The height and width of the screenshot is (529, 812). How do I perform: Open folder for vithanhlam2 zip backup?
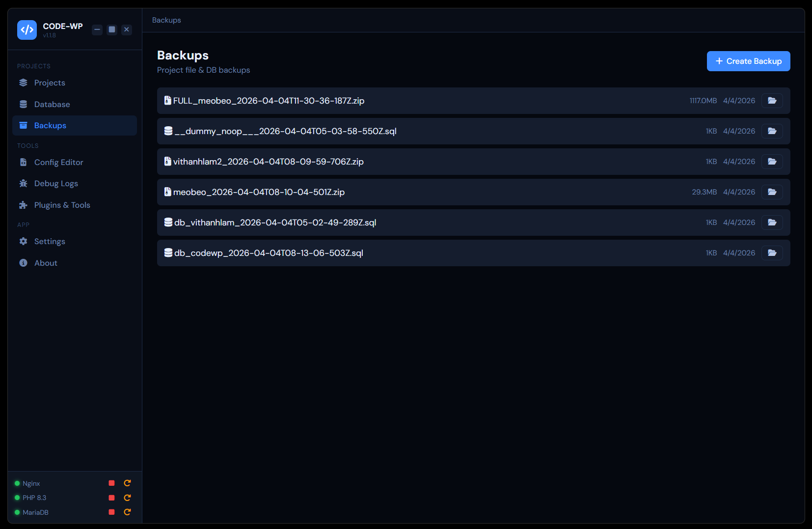point(772,162)
